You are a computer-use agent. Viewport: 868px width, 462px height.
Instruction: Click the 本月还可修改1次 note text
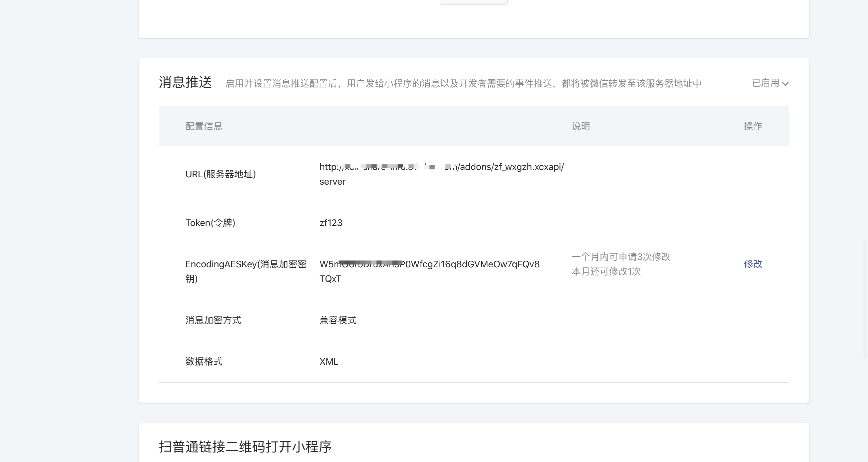tap(606, 271)
